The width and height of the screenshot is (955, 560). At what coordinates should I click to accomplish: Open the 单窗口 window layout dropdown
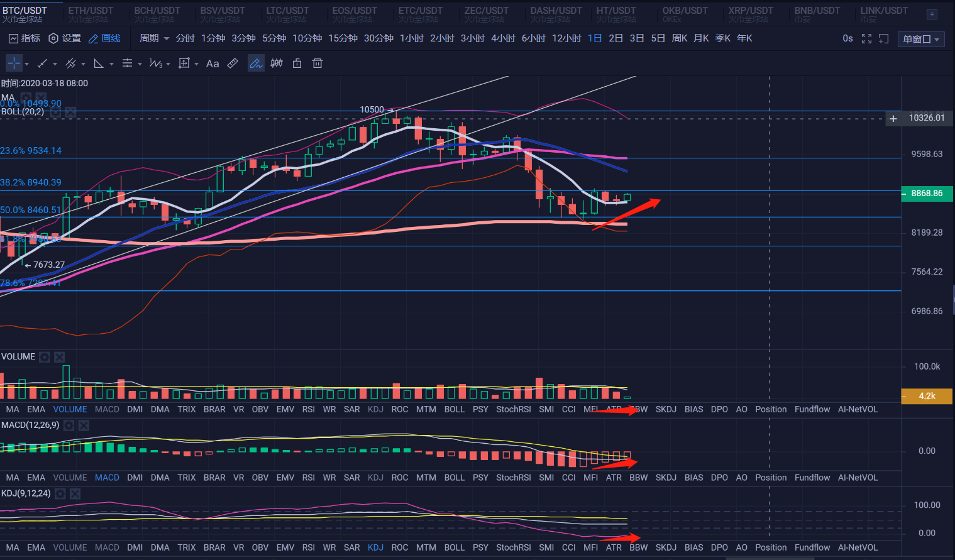pyautogui.click(x=921, y=39)
